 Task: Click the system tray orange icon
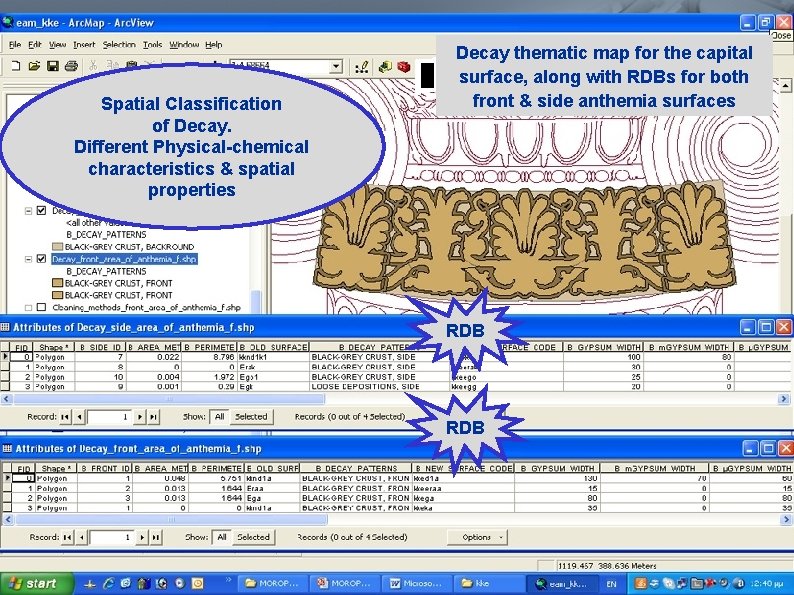point(640,583)
